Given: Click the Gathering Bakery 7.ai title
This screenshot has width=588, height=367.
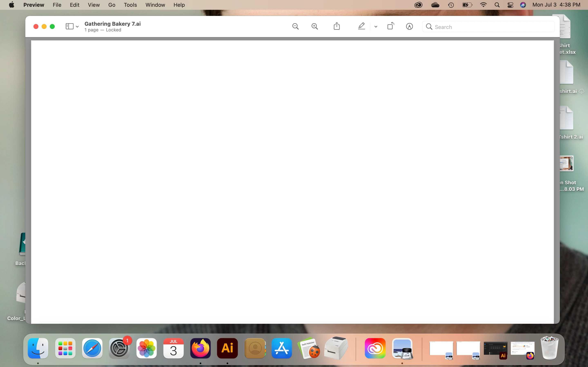Looking at the screenshot, I should (112, 24).
